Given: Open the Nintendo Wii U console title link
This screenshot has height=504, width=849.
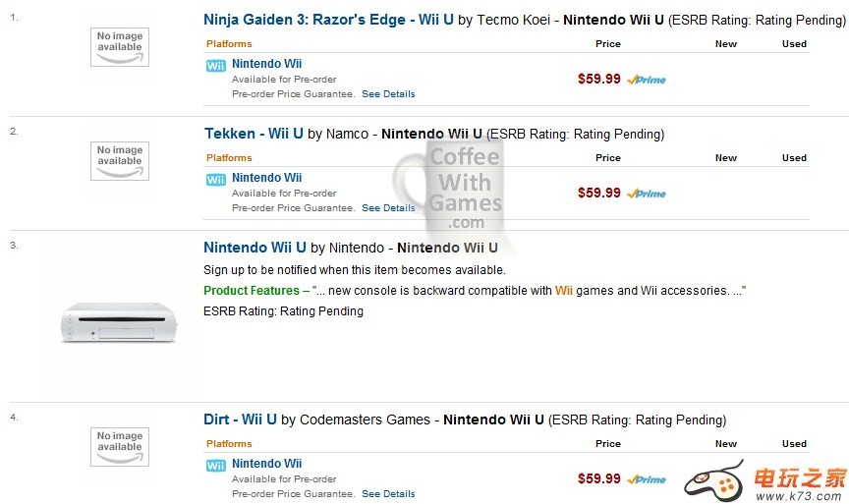Looking at the screenshot, I should [x=255, y=248].
